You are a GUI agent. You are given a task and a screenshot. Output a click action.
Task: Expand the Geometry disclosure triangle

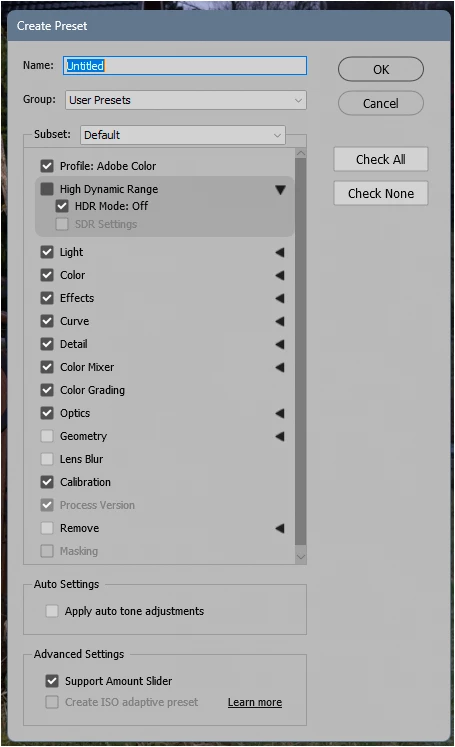click(x=280, y=436)
